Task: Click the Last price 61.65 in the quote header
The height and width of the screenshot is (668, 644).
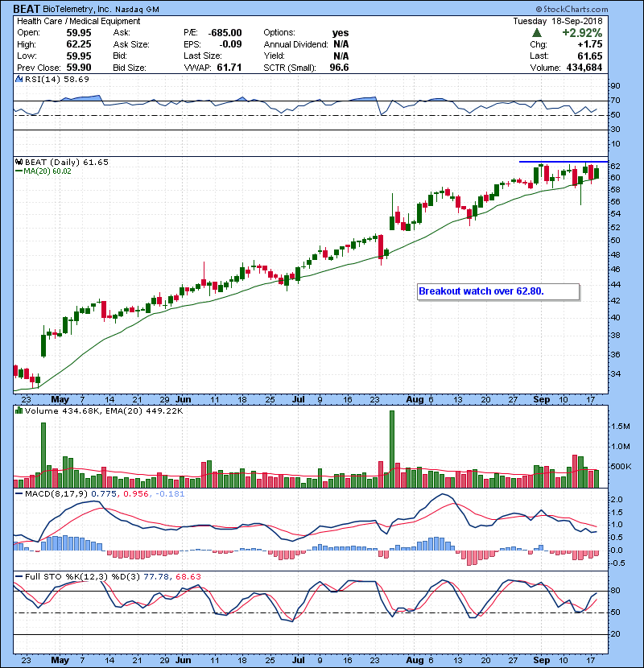Action: click(x=590, y=56)
